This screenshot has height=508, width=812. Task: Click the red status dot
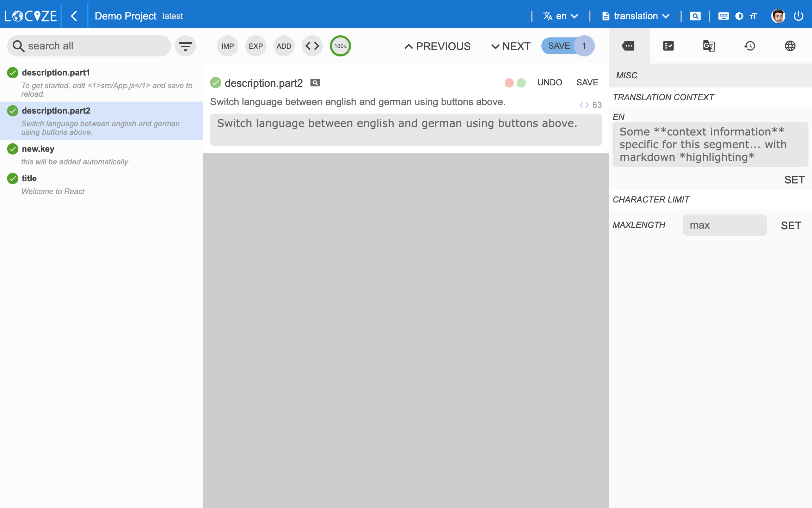pyautogui.click(x=509, y=83)
